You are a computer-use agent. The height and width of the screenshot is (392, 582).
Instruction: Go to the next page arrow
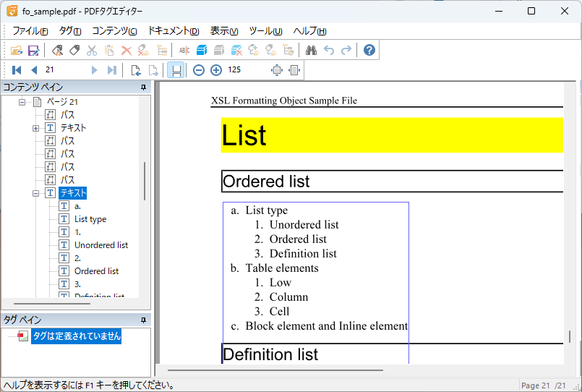(x=94, y=69)
